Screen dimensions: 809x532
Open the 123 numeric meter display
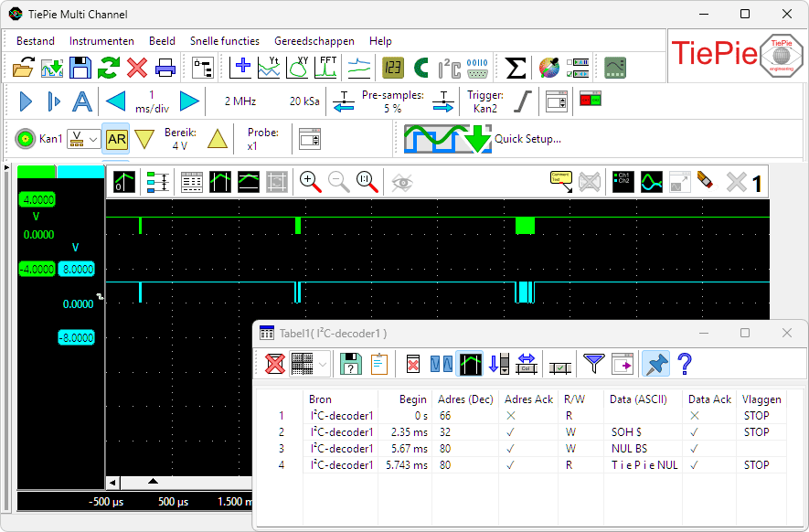click(393, 68)
